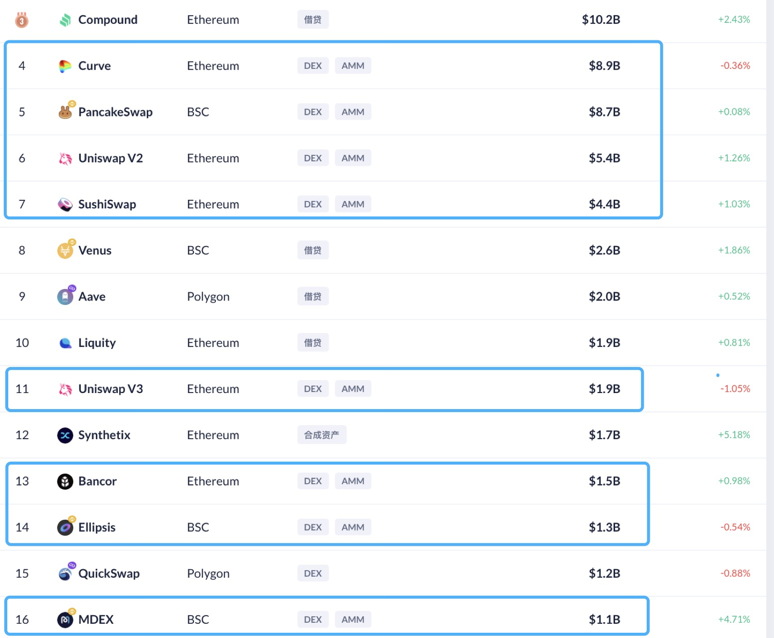The height and width of the screenshot is (638, 774).
Task: Click the Compound logo icon
Action: click(65, 20)
